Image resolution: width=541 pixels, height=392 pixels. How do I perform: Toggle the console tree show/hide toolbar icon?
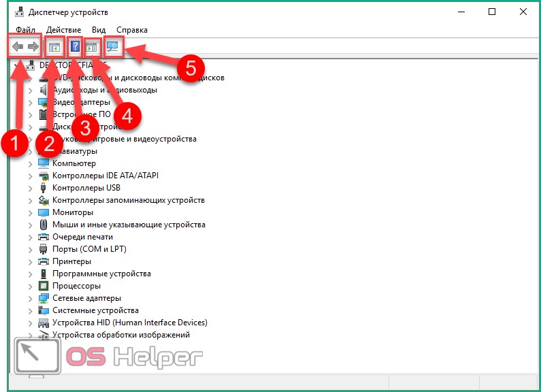[54, 47]
